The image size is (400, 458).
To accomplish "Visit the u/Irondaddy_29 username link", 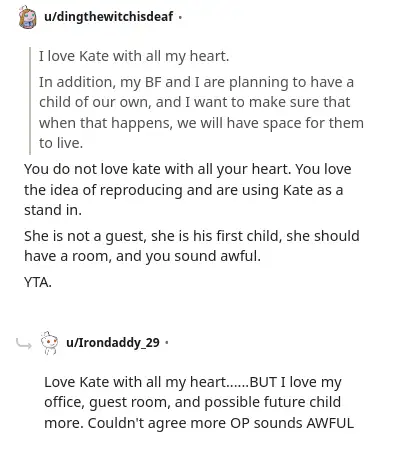I will click(113, 342).
